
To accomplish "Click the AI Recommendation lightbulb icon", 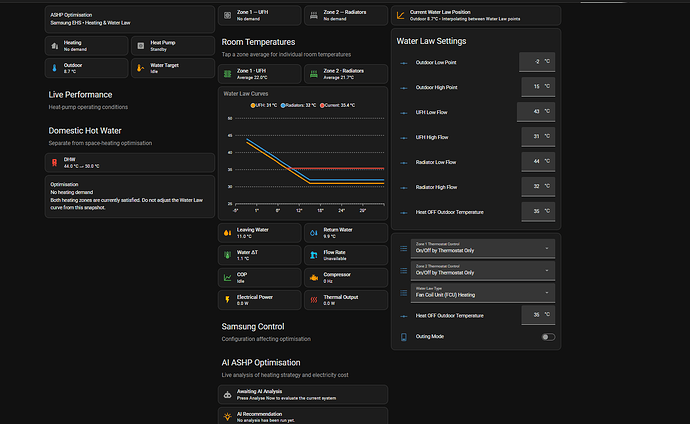I will [x=228, y=417].
